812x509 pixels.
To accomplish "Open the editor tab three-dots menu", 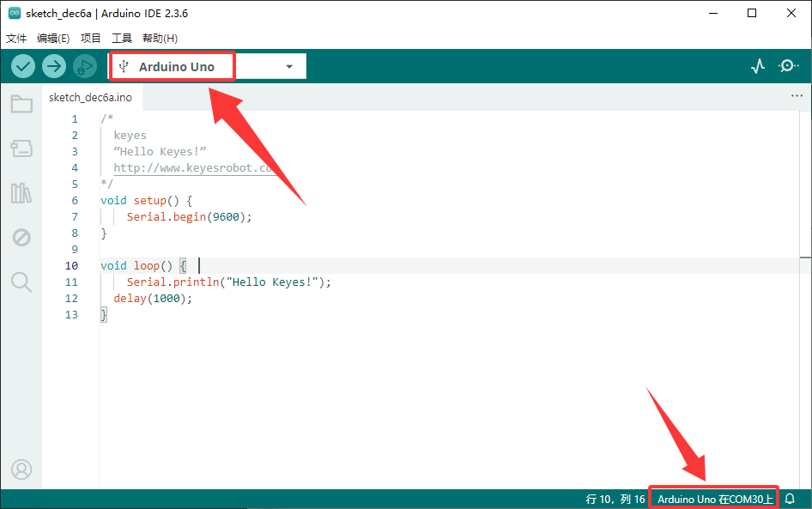I will pos(797,96).
